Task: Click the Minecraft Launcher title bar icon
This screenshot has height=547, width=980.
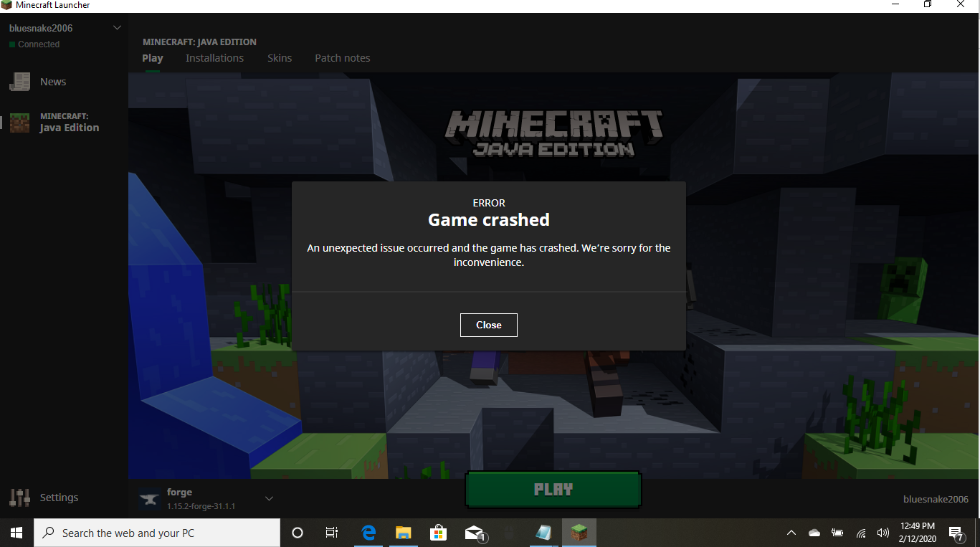Action: pyautogui.click(x=6, y=5)
